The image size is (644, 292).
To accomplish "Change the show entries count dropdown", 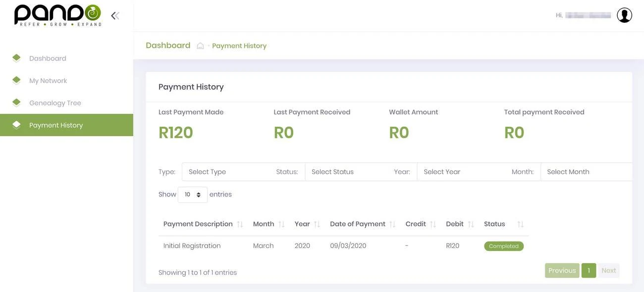I will point(193,195).
